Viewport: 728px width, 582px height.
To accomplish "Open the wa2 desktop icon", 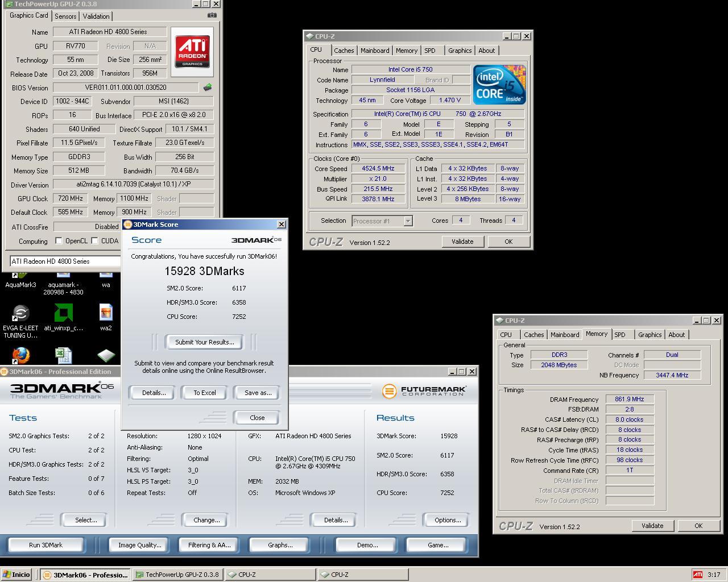I will (x=106, y=318).
